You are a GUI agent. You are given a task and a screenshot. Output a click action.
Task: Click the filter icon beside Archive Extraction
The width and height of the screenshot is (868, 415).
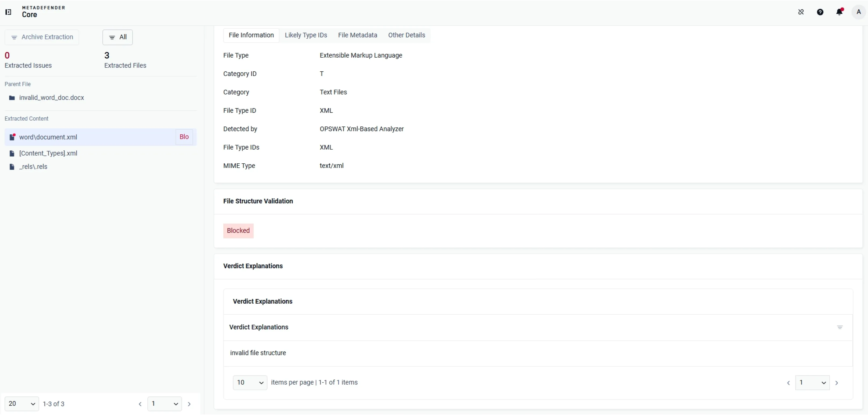click(x=14, y=37)
